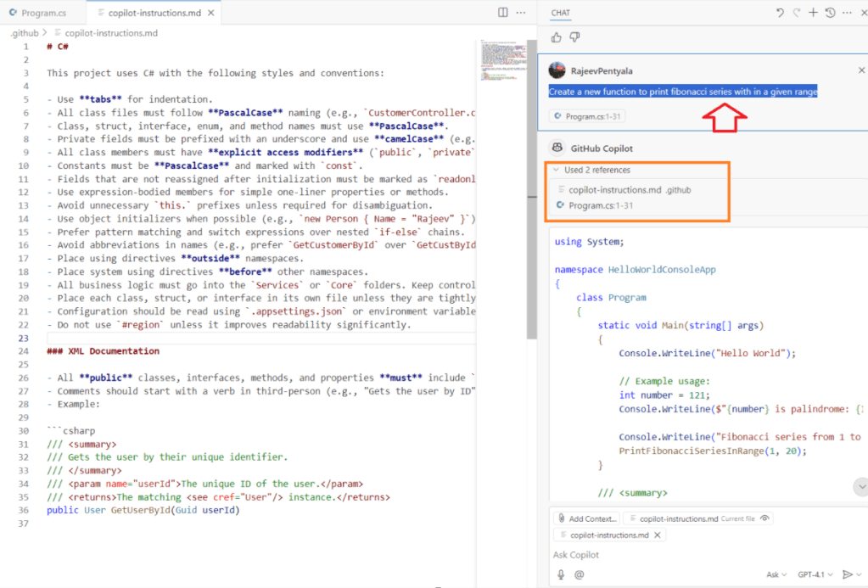
Task: Expand send options chevron beside send
Action: [x=859, y=574]
